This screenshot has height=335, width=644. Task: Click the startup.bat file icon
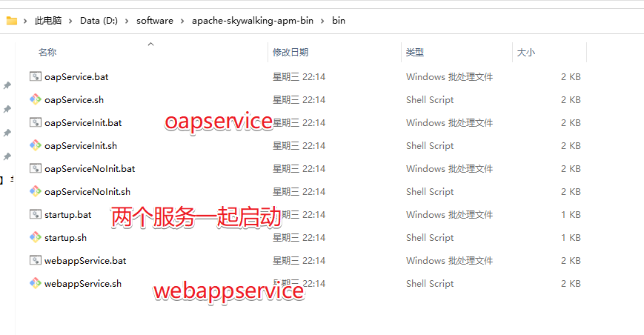click(36, 214)
